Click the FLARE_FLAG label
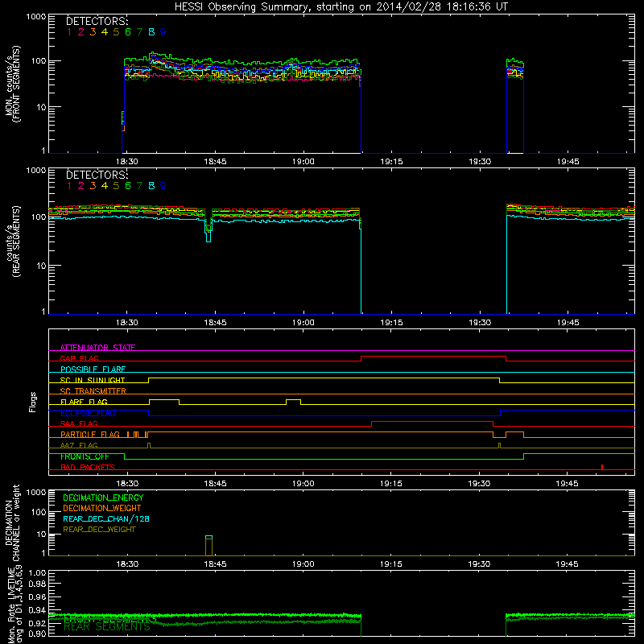 click(x=84, y=402)
